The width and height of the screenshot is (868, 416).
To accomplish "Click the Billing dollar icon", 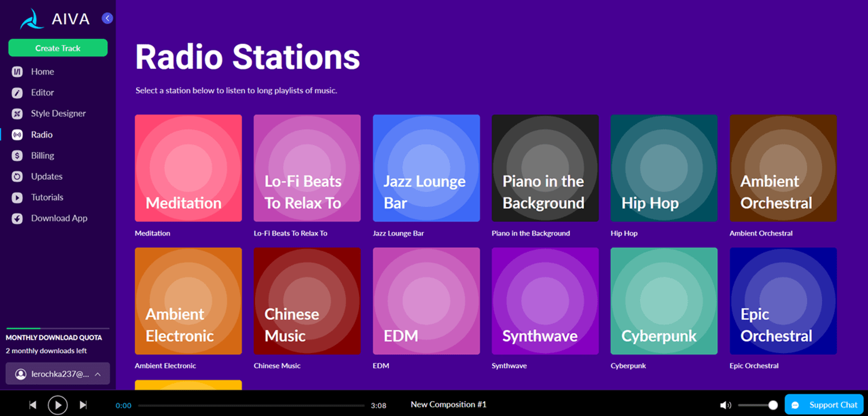I will (17, 156).
